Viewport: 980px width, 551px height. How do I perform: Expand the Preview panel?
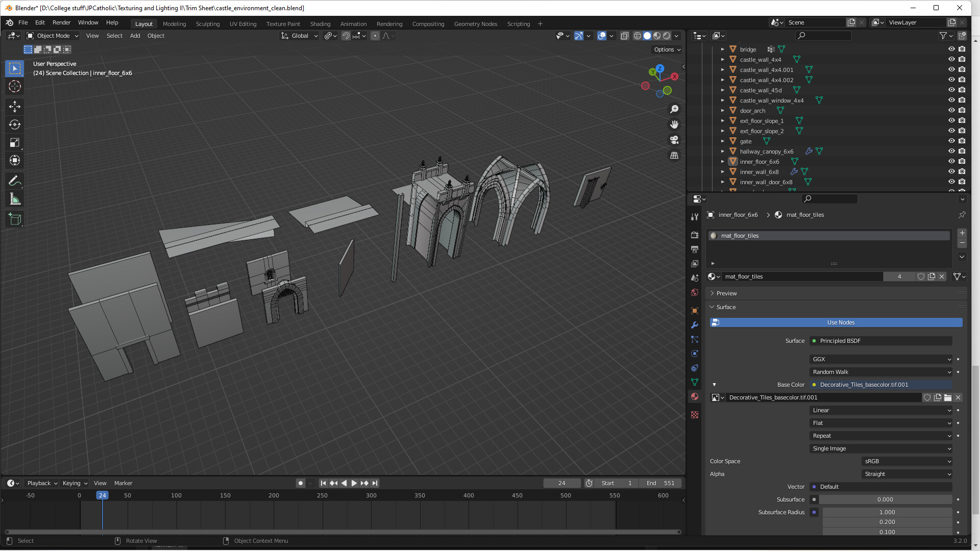pos(726,293)
